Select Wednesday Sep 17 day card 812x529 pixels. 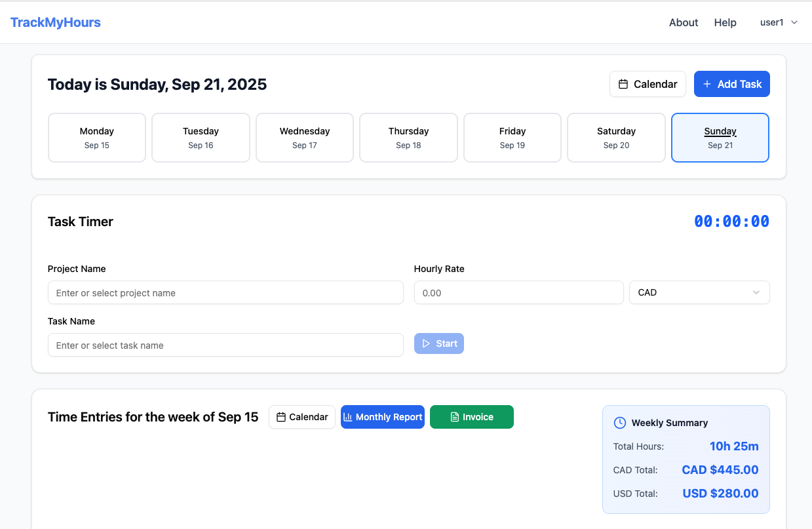[x=304, y=138]
